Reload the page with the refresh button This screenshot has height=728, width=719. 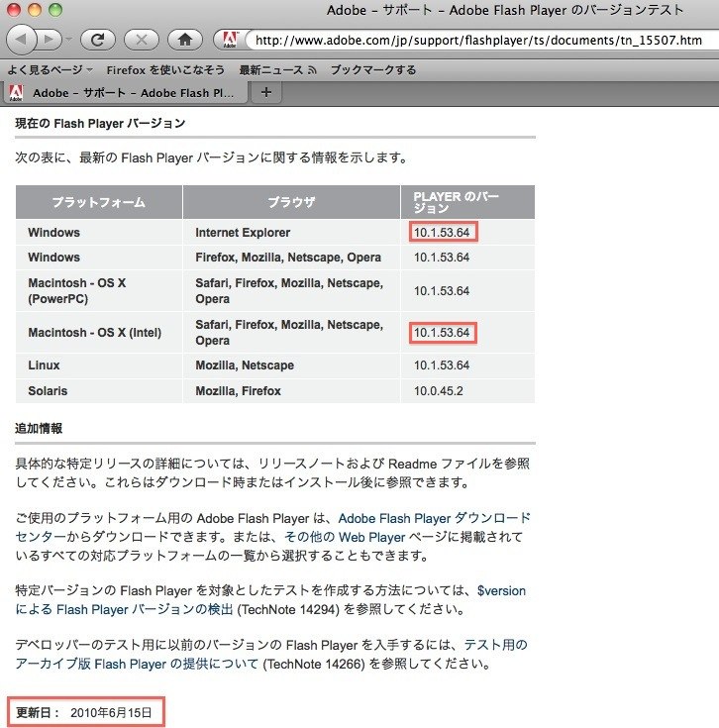[x=97, y=40]
